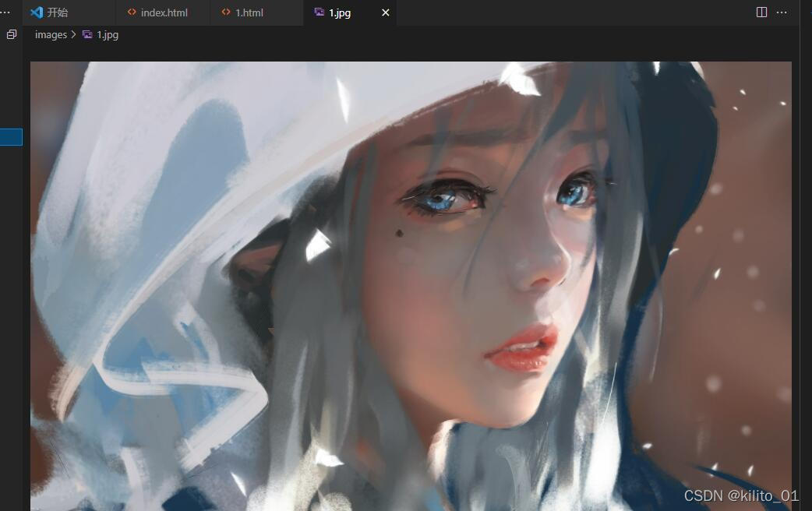
Task: Click the 1.jpg image preview
Action: pos(411,286)
